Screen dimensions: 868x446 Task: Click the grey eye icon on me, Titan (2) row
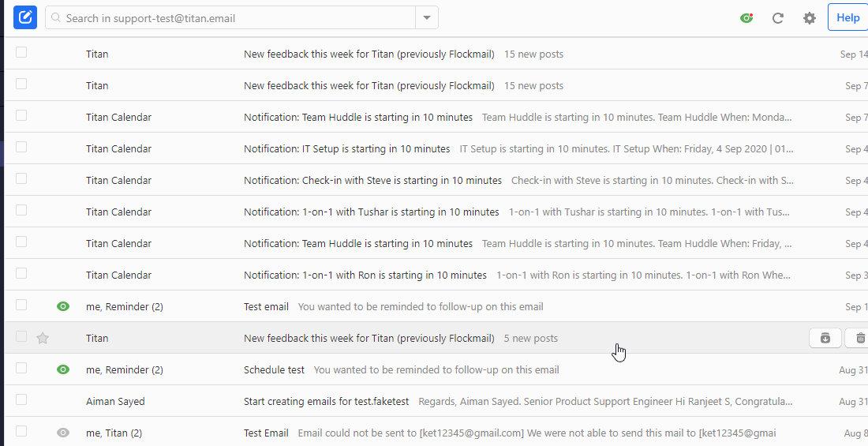click(63, 433)
